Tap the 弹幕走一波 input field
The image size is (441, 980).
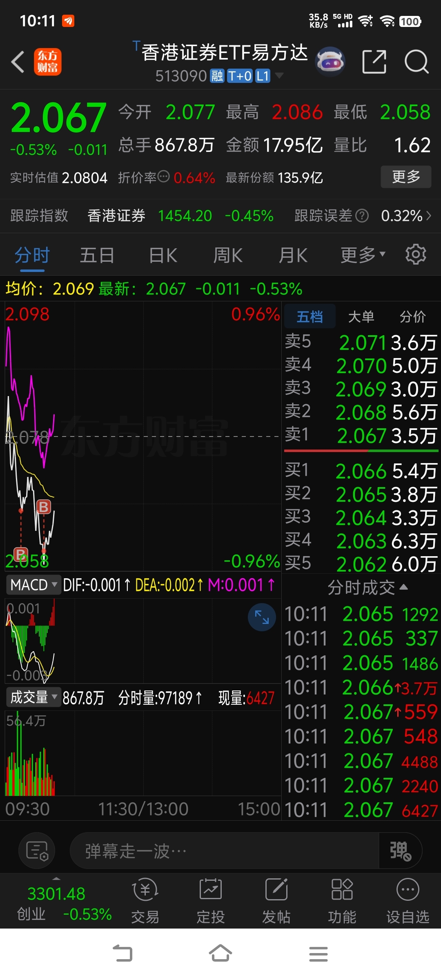click(225, 851)
